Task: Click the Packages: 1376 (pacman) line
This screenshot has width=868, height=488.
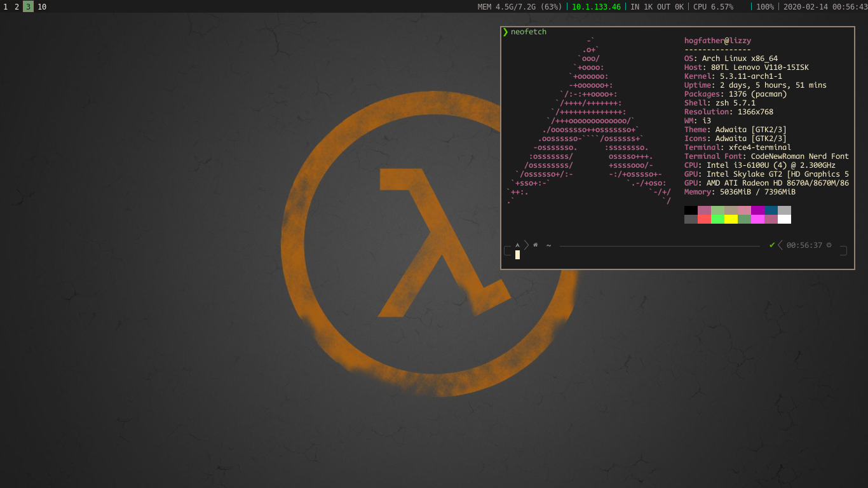Action: click(735, 94)
